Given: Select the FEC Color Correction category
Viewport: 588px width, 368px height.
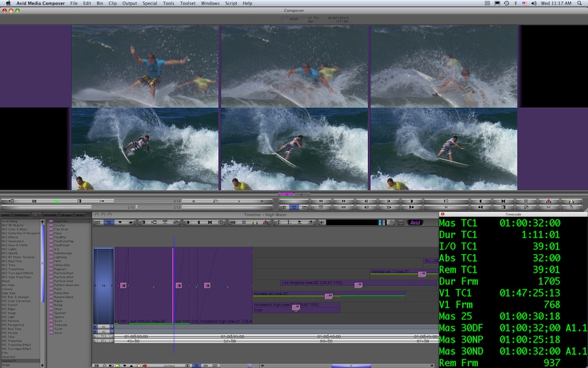Looking at the screenshot, I should [x=17, y=301].
